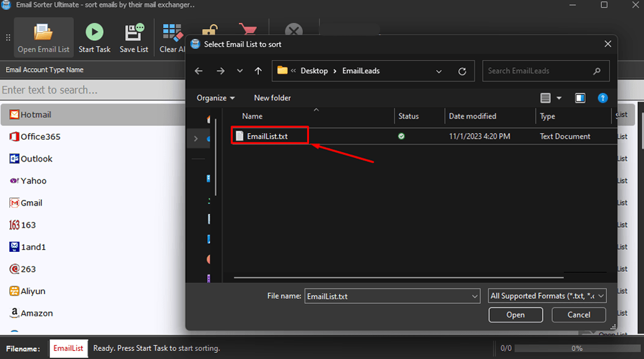This screenshot has height=359, width=644.
Task: Click the Office365 logo icon
Action: (x=14, y=136)
